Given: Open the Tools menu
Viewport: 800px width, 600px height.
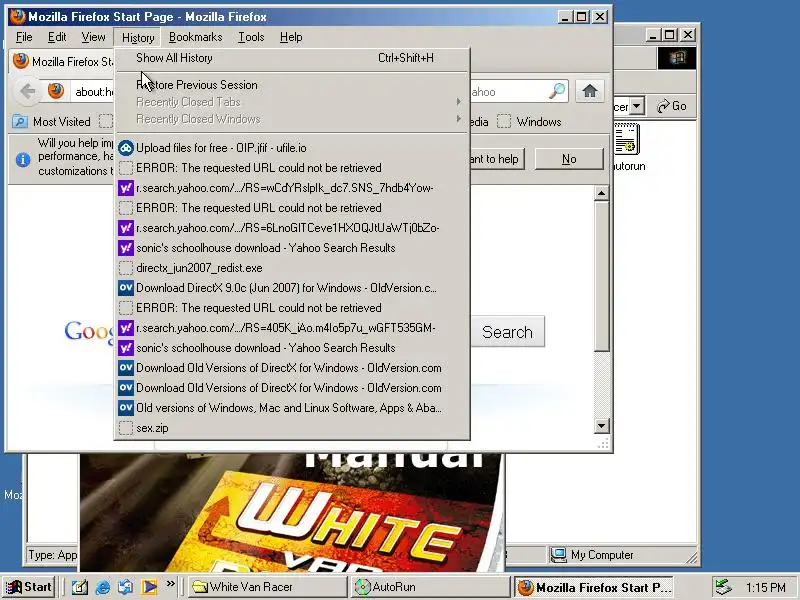Looking at the screenshot, I should point(251,37).
